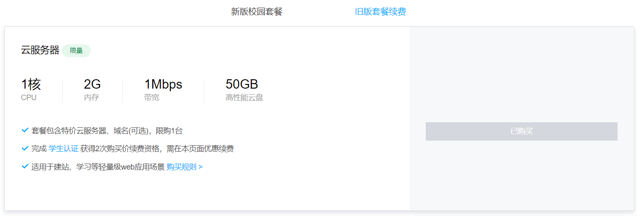
Task: Open the 购买规则 > link
Action: (185, 167)
